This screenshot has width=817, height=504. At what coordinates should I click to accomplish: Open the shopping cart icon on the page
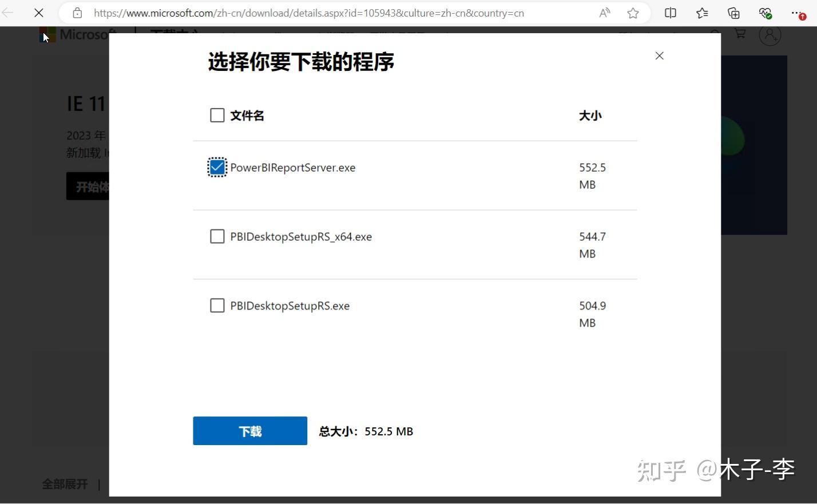point(740,34)
